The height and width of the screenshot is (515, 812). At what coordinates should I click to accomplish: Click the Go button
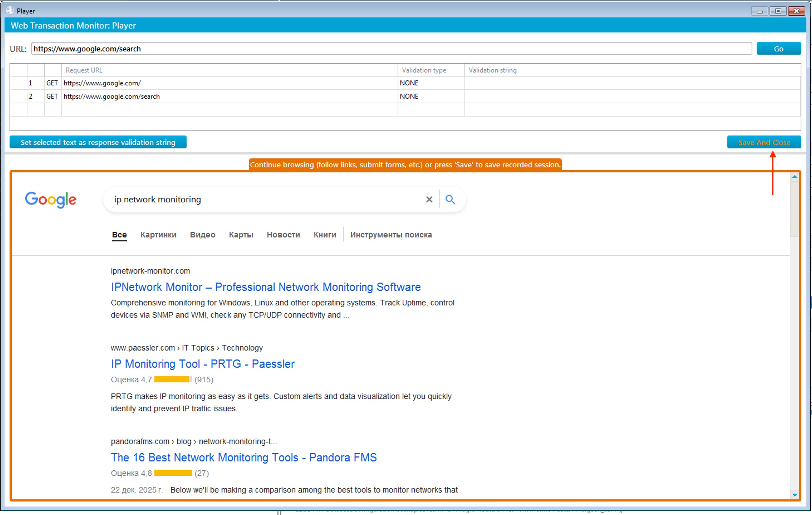click(779, 48)
